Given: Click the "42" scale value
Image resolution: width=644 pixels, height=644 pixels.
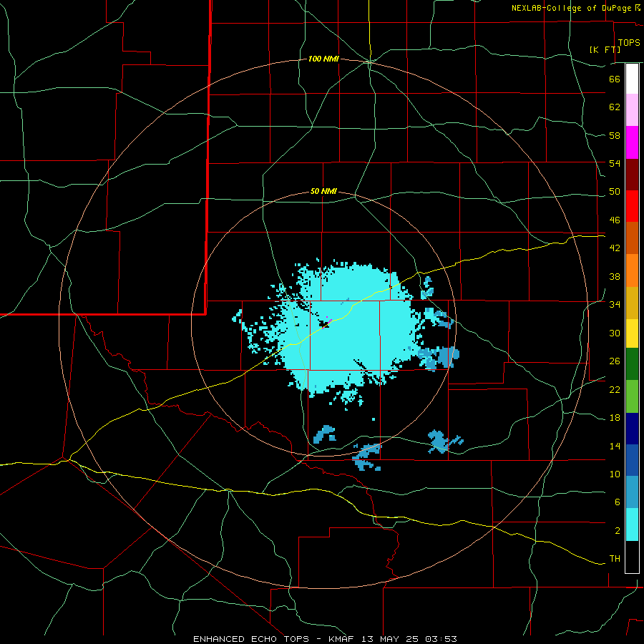Looking at the screenshot, I should click(615, 248).
